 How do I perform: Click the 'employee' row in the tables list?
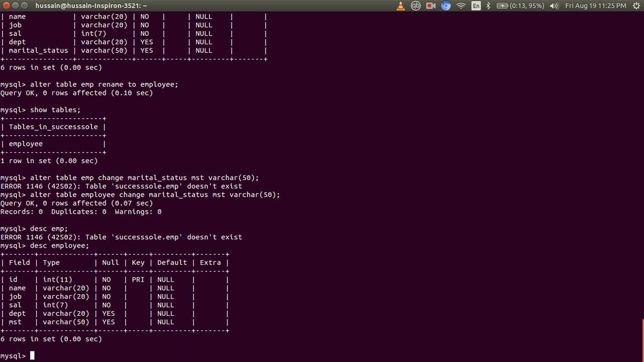[x=26, y=144]
